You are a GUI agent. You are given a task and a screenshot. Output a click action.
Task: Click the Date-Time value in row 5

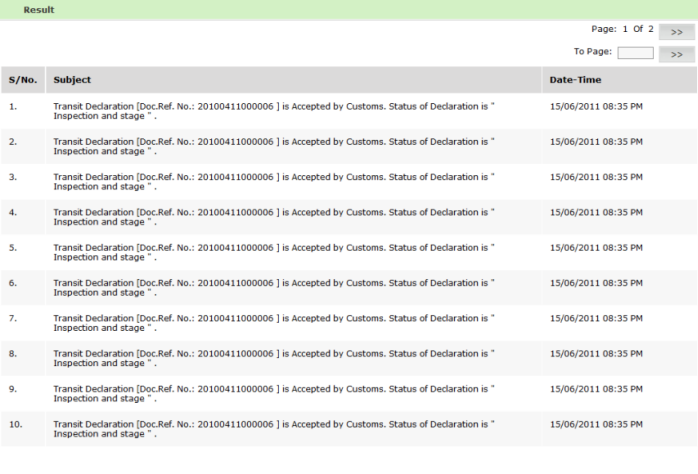coord(596,247)
